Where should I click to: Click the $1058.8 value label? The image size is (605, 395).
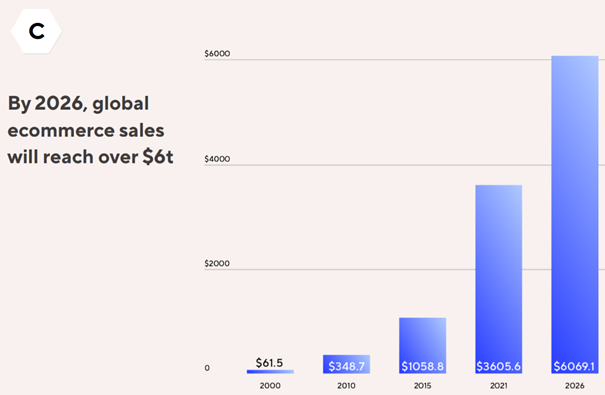pyautogui.click(x=422, y=366)
